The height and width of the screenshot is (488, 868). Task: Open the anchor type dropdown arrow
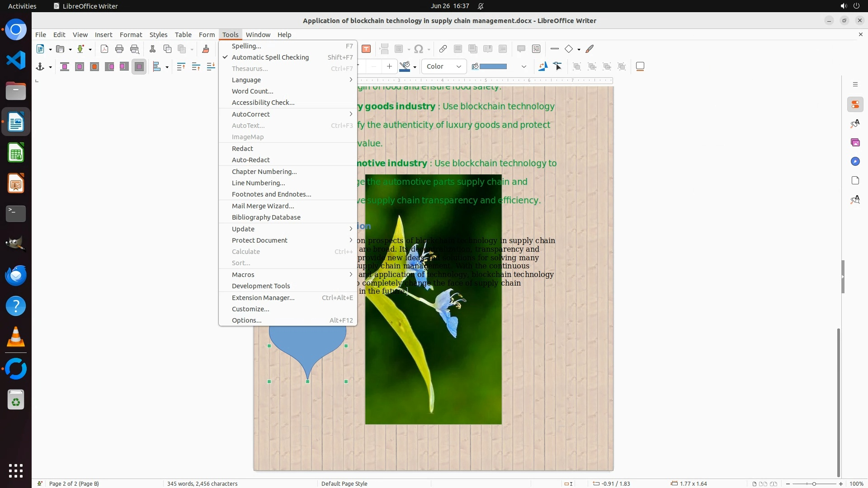[x=50, y=67]
